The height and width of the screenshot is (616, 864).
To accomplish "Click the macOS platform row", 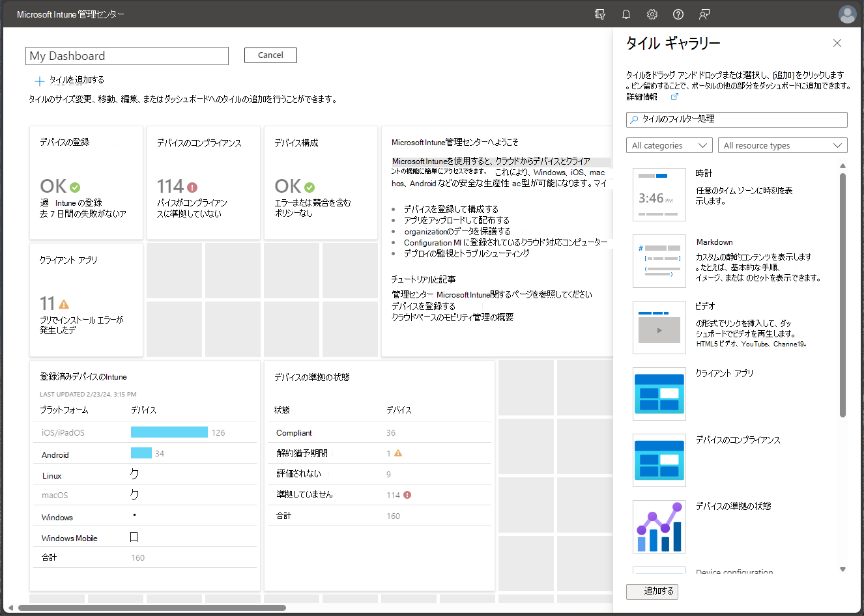I will click(145, 495).
